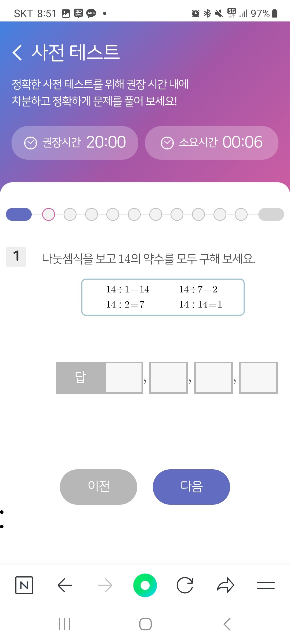Go back with the browser left arrow

[65, 585]
